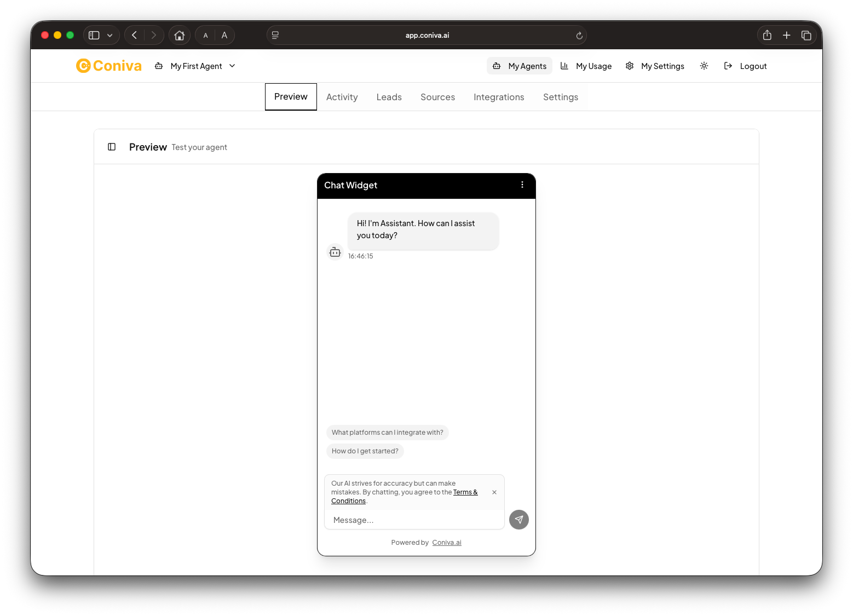Open the My Settings gear icon

tap(629, 65)
